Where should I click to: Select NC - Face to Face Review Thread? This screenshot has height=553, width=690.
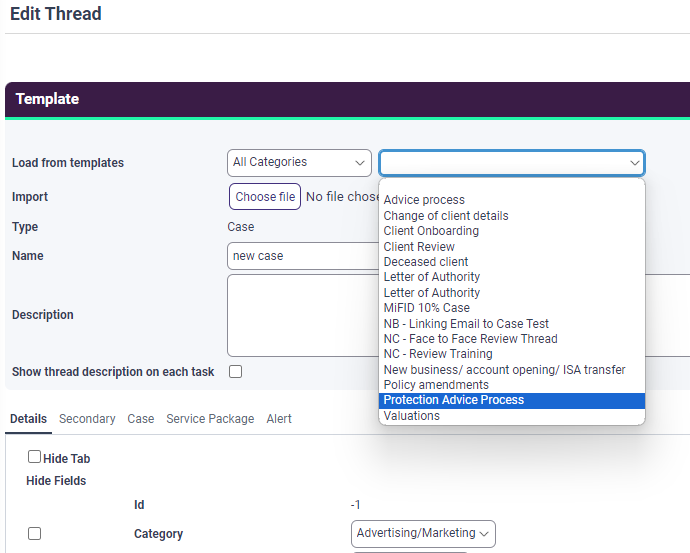coord(470,339)
